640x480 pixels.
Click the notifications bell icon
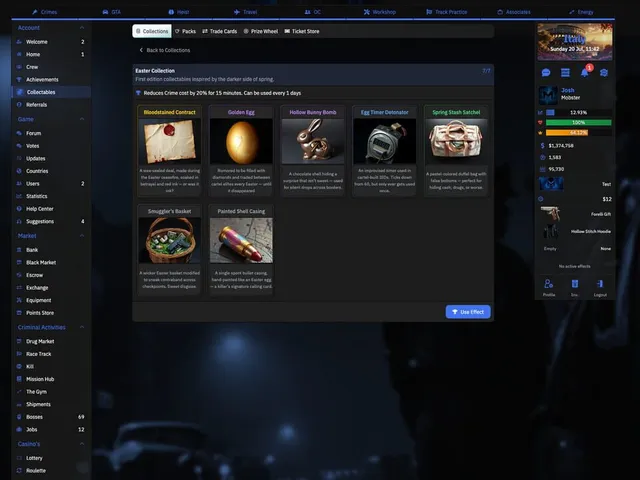click(584, 73)
